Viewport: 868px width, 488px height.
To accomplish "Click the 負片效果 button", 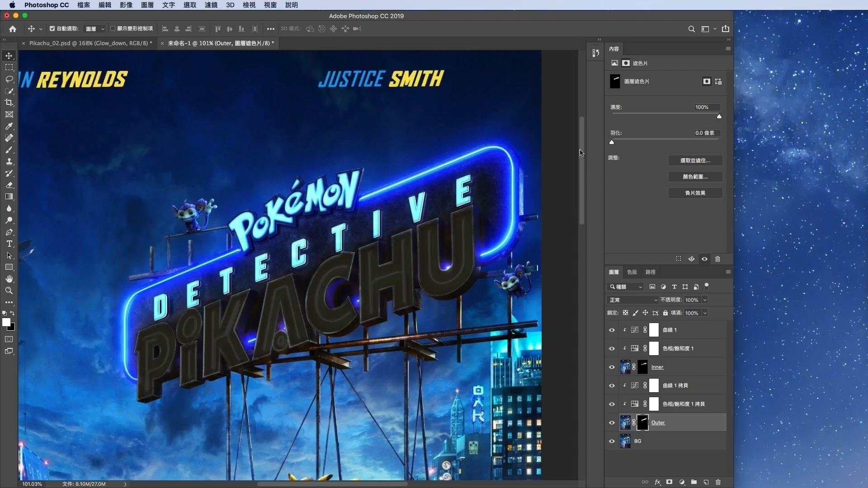I will 695,193.
